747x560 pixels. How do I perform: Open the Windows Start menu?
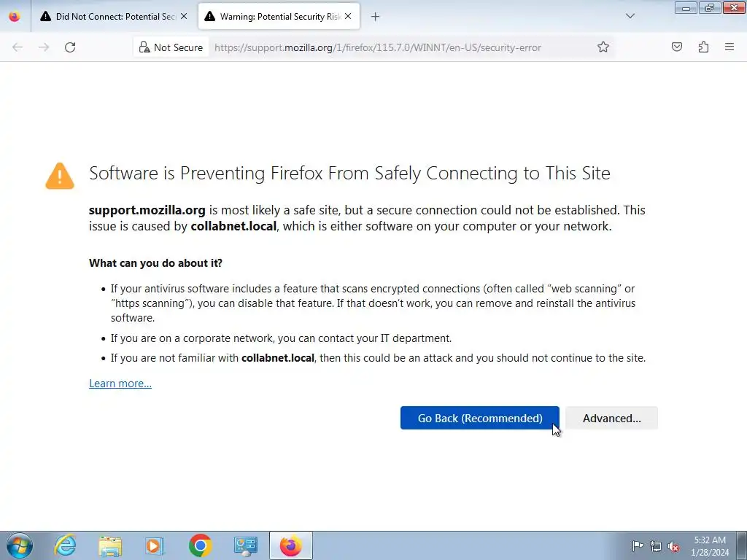tap(18, 545)
